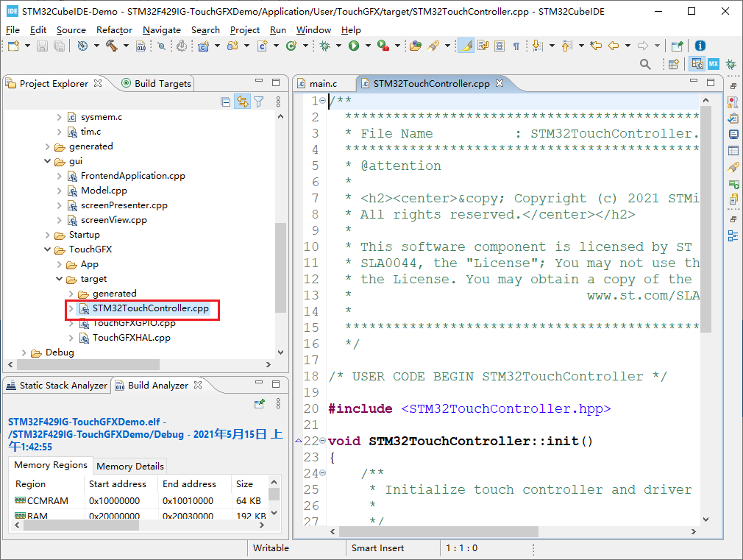Switch to the main.c editor tab

322,84
